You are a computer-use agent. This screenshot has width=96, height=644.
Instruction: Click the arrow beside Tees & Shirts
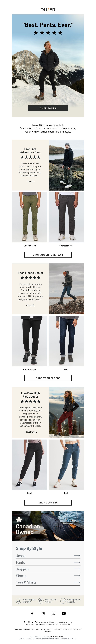77,582
